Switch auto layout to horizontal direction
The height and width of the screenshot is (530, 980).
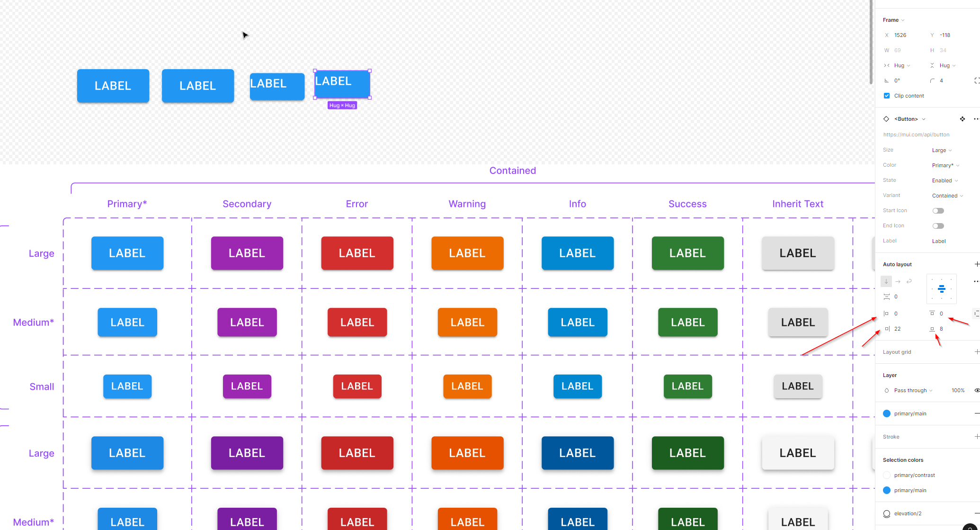click(898, 281)
